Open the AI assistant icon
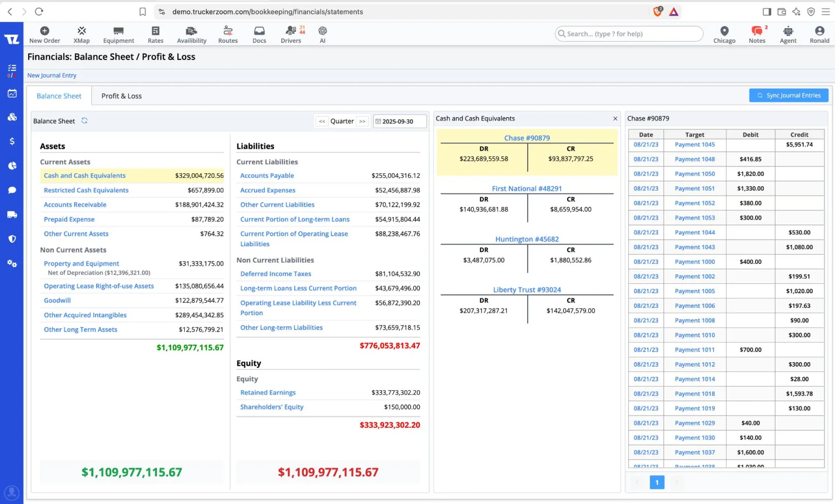Screen dimensions: 835x504 (x=323, y=34)
